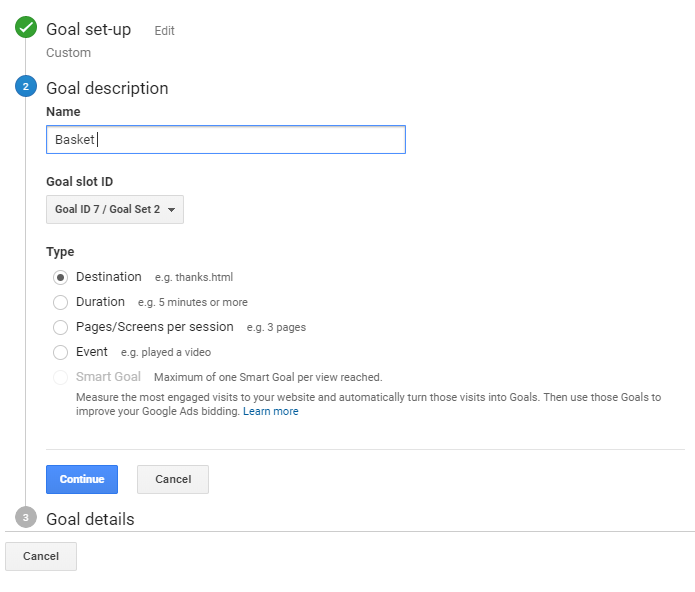This screenshot has width=695, height=592.
Task: Click the grey step 3 circle icon
Action: tap(26, 517)
